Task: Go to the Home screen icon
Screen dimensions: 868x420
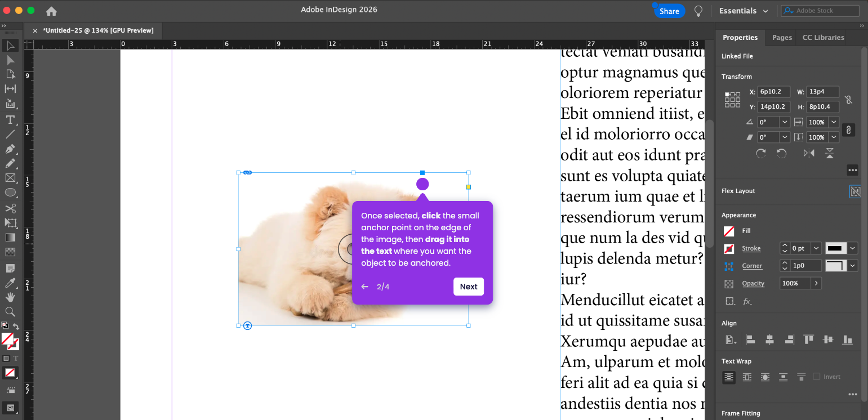Action: coord(51,11)
